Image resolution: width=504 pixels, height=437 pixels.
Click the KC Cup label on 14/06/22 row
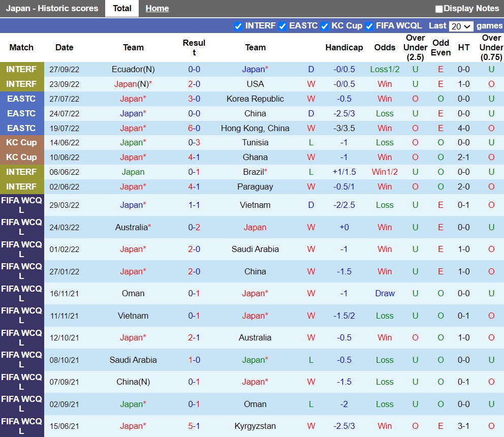tap(21, 143)
